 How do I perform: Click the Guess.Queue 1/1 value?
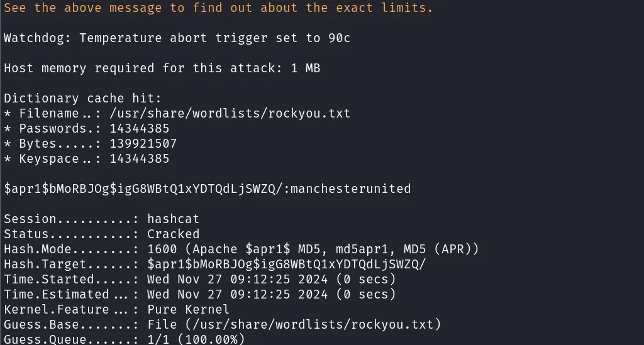(158, 340)
